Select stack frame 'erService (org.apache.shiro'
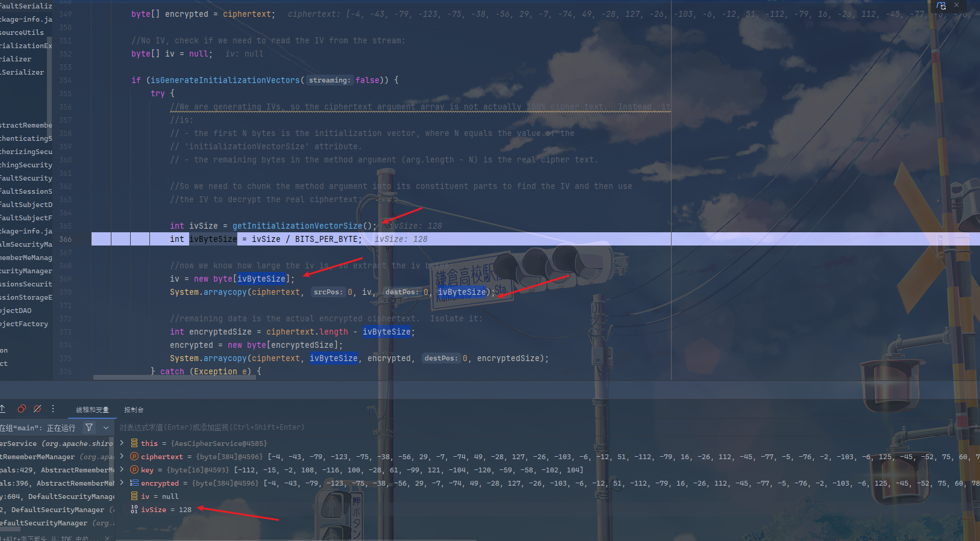Image resolution: width=980 pixels, height=541 pixels. coord(57,444)
